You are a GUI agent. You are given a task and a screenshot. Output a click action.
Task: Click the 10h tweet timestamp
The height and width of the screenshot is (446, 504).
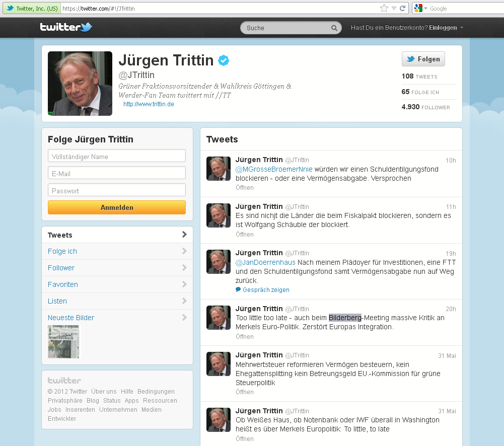click(x=451, y=161)
